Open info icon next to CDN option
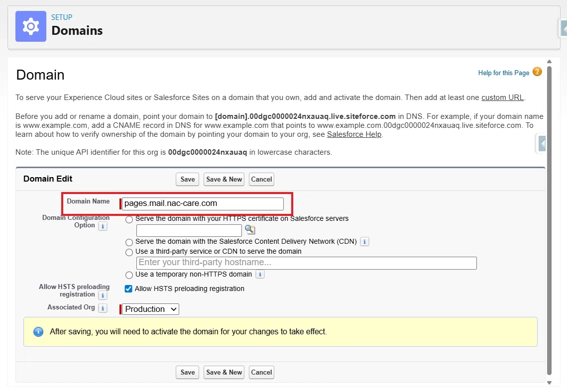 pyautogui.click(x=364, y=242)
